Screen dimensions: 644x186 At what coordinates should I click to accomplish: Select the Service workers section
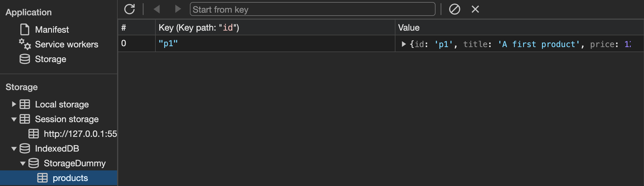(66, 44)
